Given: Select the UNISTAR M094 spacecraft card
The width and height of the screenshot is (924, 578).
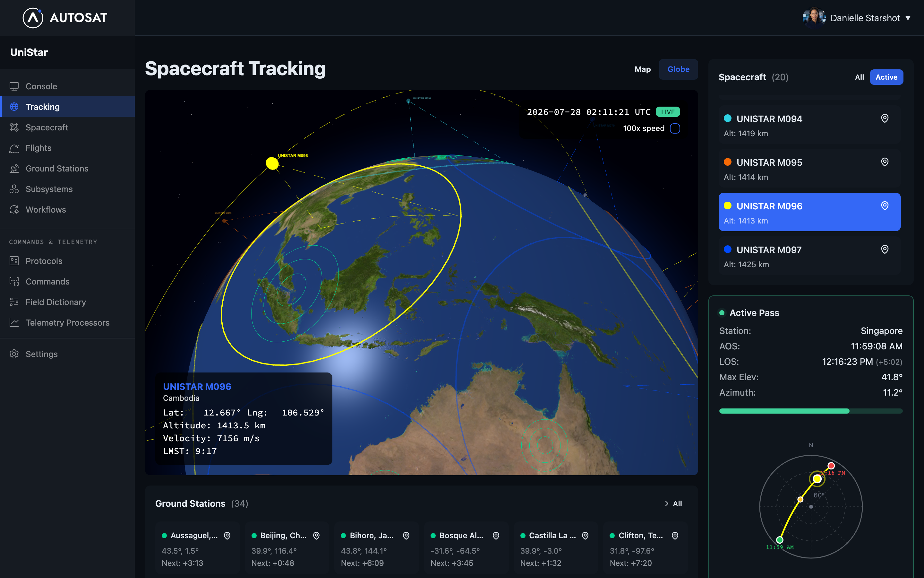Looking at the screenshot, I should tap(809, 125).
